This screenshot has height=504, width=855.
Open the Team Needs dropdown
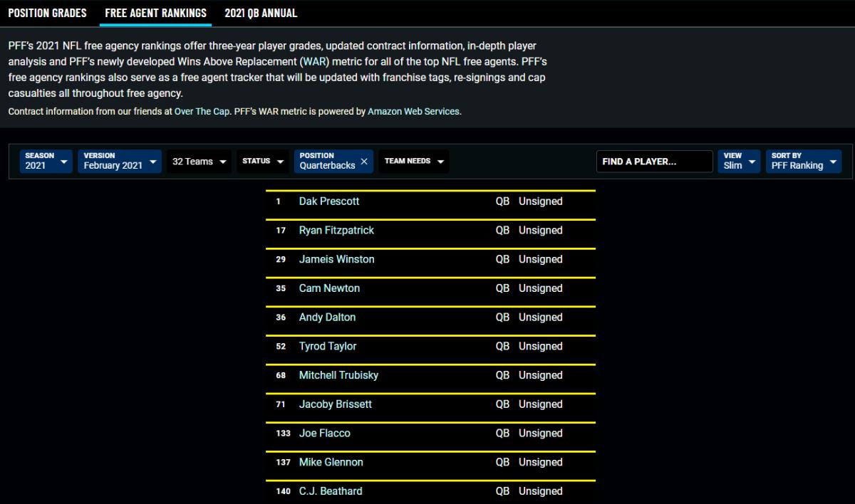[414, 162]
